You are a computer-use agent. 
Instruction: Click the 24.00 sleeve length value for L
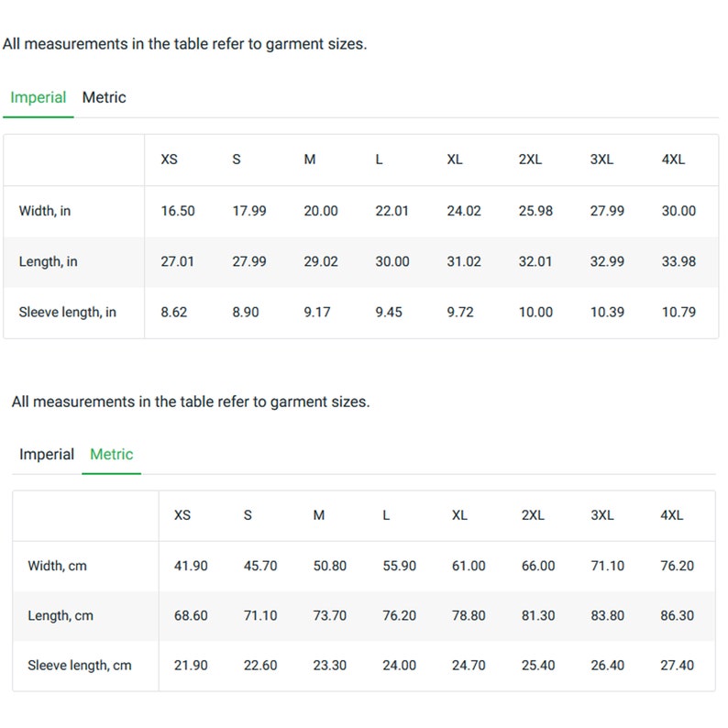tap(399, 666)
